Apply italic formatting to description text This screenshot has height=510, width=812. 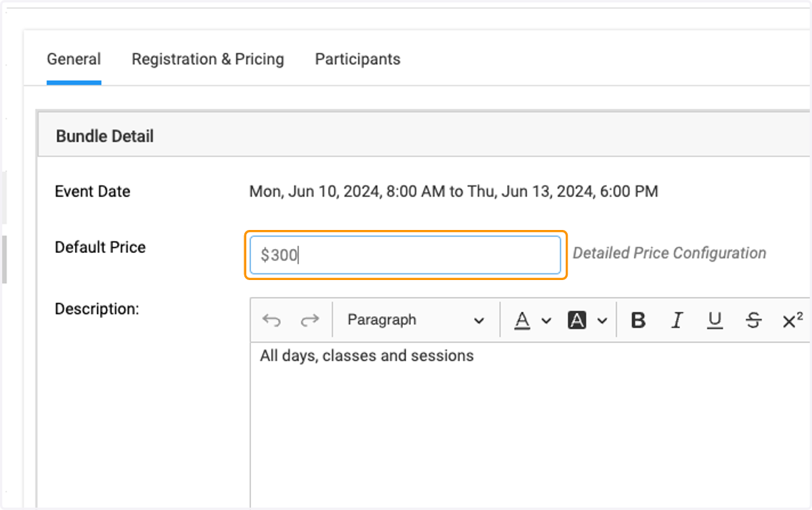pyautogui.click(x=676, y=320)
